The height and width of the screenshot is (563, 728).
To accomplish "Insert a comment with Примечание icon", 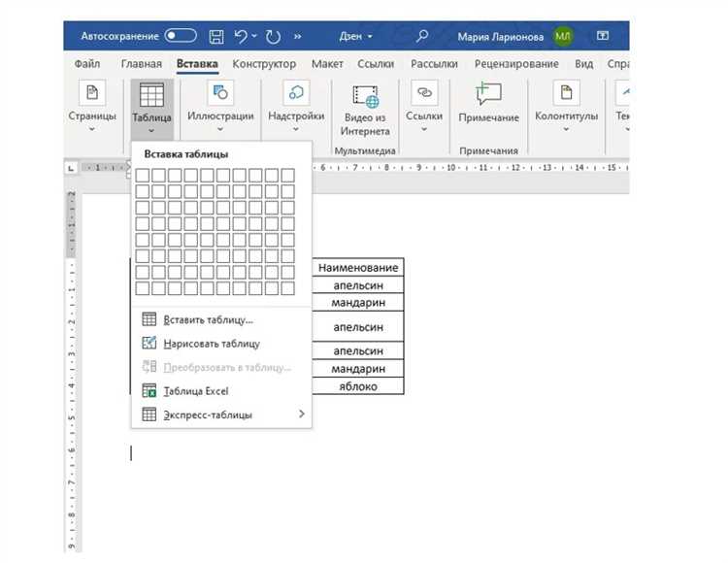I will (x=488, y=94).
